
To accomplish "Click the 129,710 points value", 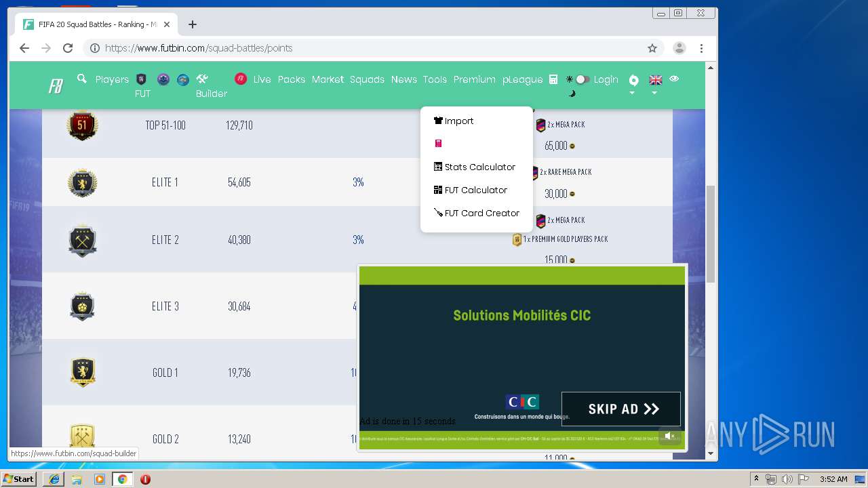I will point(239,125).
